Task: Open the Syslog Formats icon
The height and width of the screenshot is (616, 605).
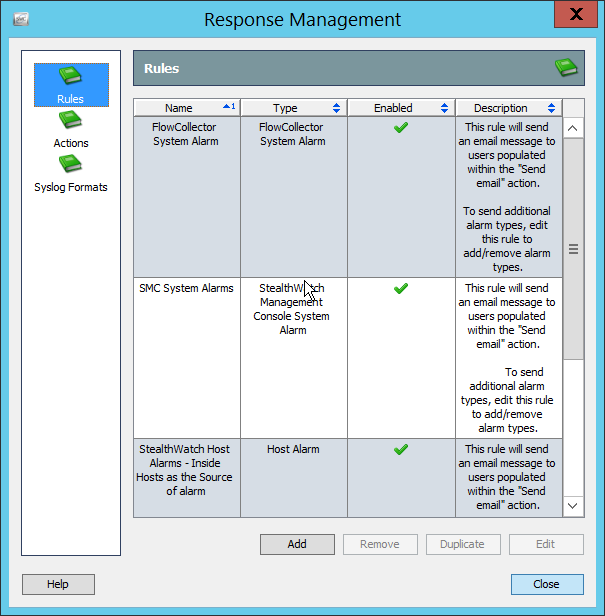Action: pos(70,165)
